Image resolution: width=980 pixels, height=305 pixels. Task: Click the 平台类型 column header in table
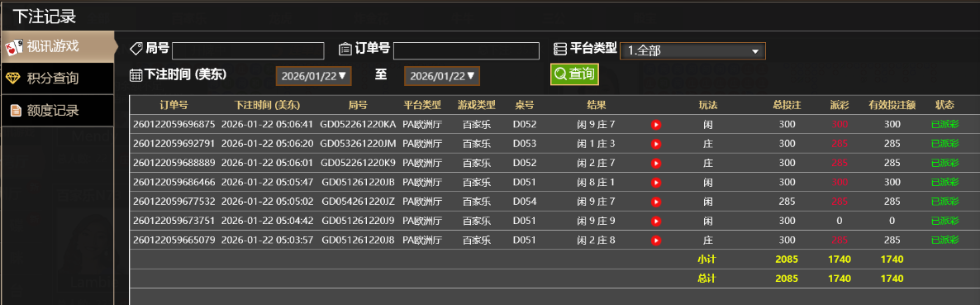tap(422, 105)
